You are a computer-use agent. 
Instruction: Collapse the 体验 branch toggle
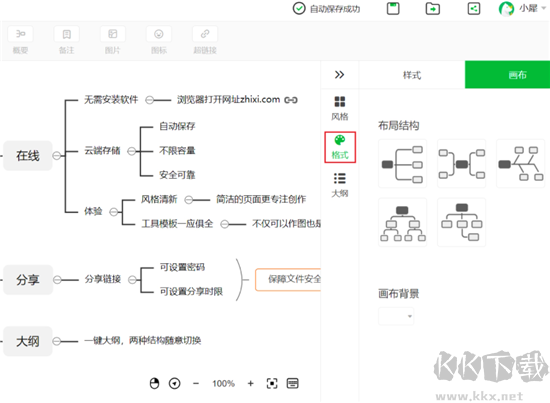pos(114,212)
